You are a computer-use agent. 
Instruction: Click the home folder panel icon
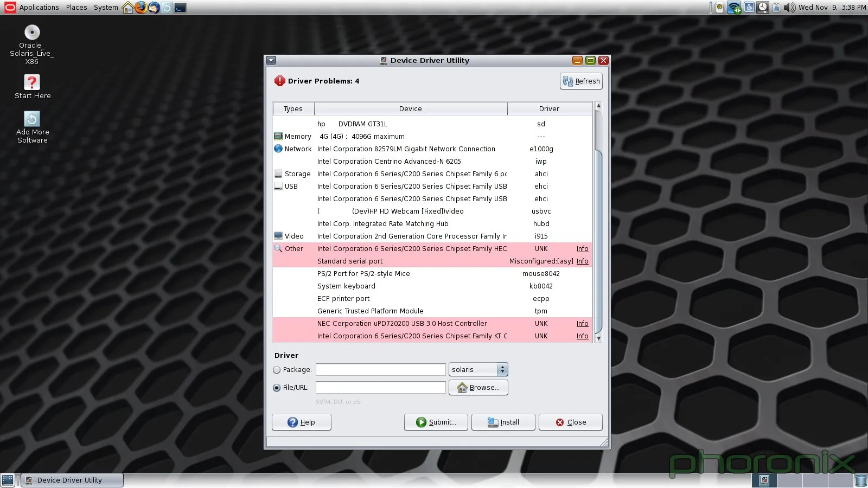128,8
